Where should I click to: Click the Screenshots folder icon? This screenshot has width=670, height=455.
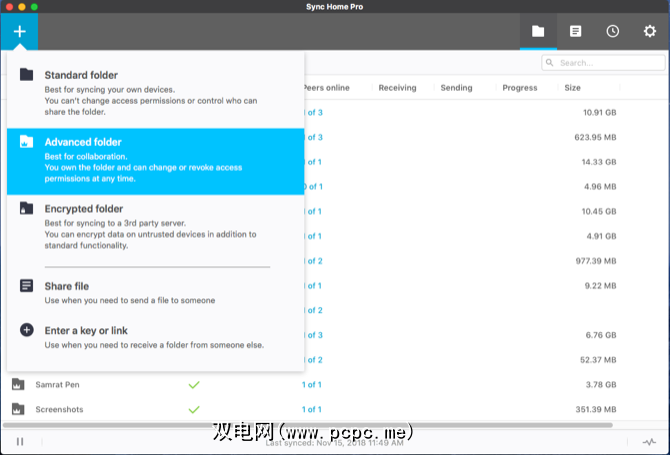(18, 409)
